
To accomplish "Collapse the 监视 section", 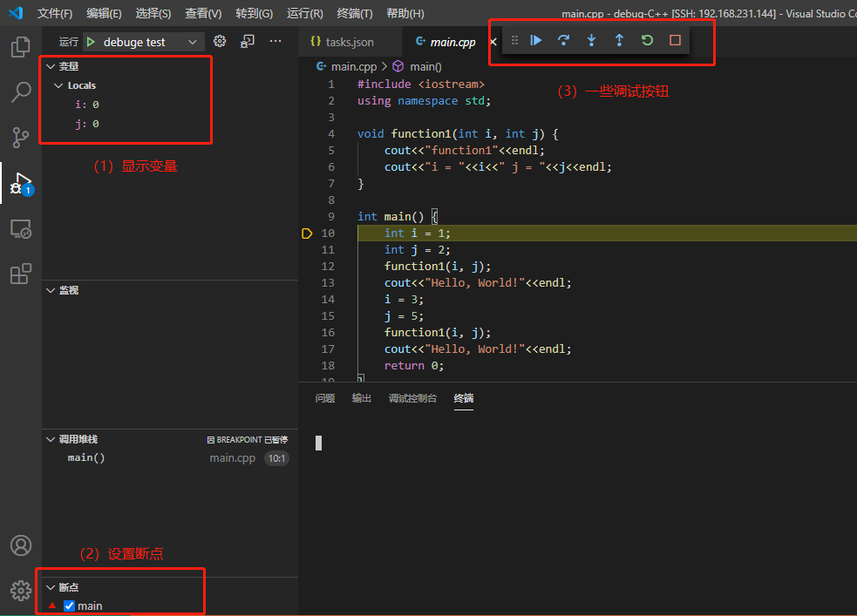I will (x=51, y=290).
